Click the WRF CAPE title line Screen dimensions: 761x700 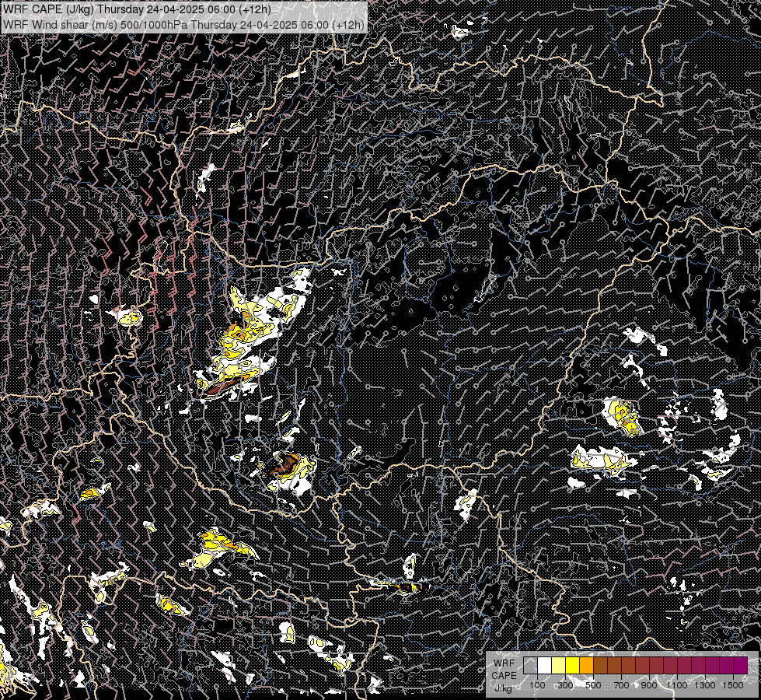click(x=137, y=9)
